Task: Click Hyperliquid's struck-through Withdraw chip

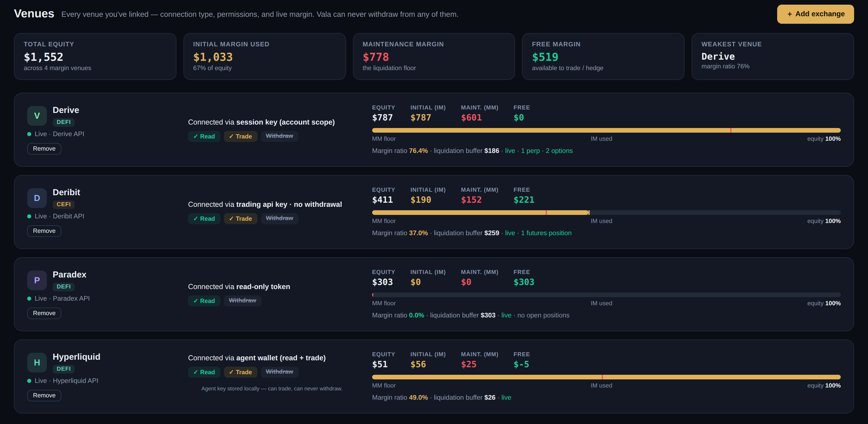Action: [x=279, y=372]
